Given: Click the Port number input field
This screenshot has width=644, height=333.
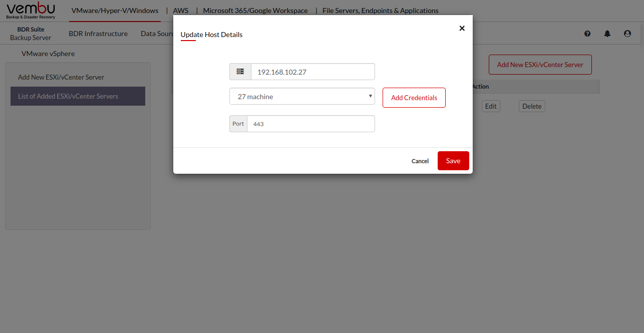Looking at the screenshot, I should [310, 124].
